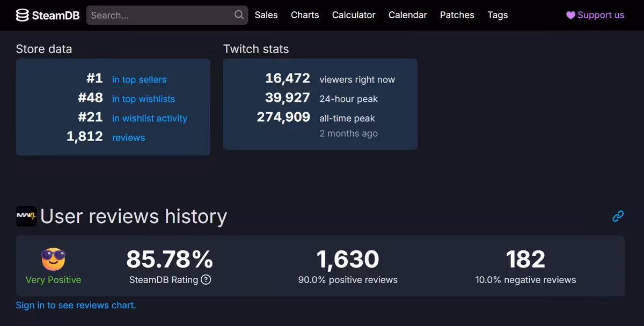Click the 182 negative reviews count
The height and width of the screenshot is (326, 644).
(525, 260)
